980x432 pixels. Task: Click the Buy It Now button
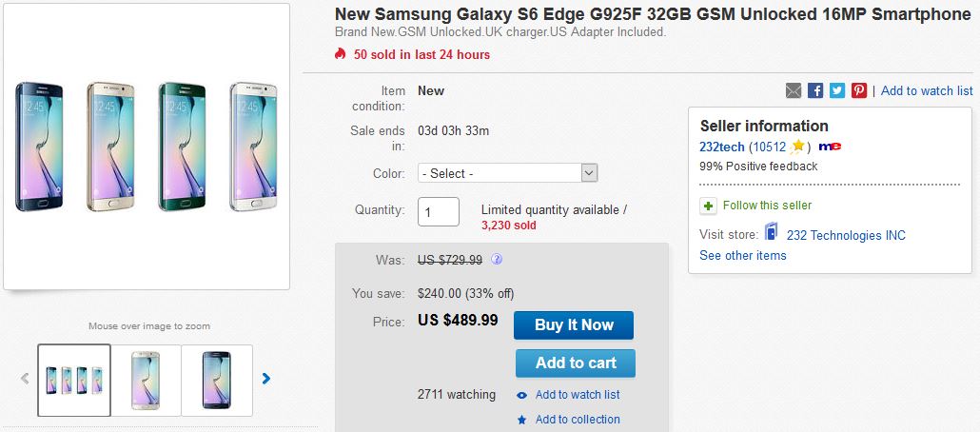tap(574, 324)
